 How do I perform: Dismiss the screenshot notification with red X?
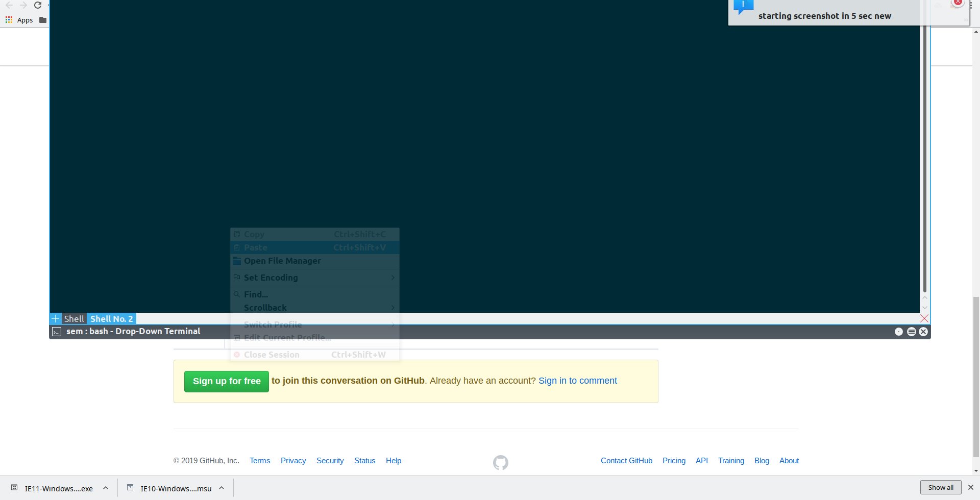coord(958,3)
